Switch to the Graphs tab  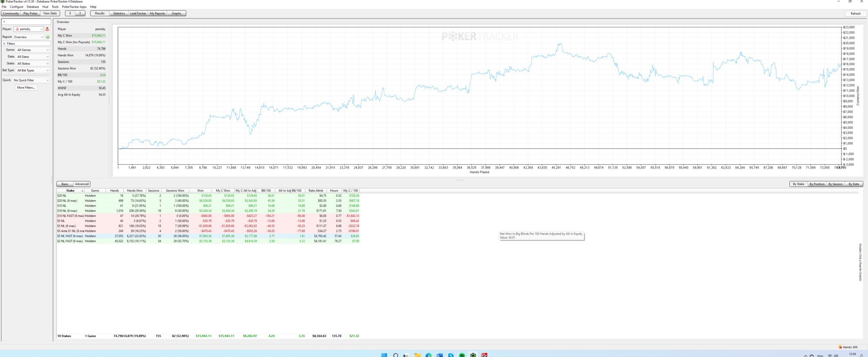pyautogui.click(x=176, y=13)
